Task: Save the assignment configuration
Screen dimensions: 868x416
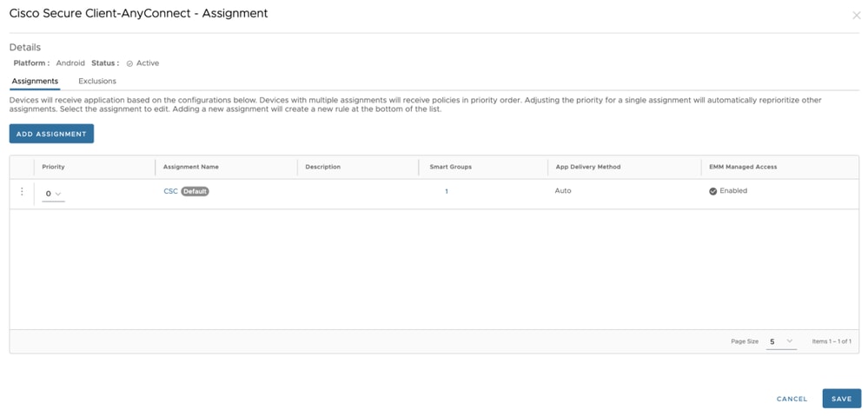Action: point(841,399)
